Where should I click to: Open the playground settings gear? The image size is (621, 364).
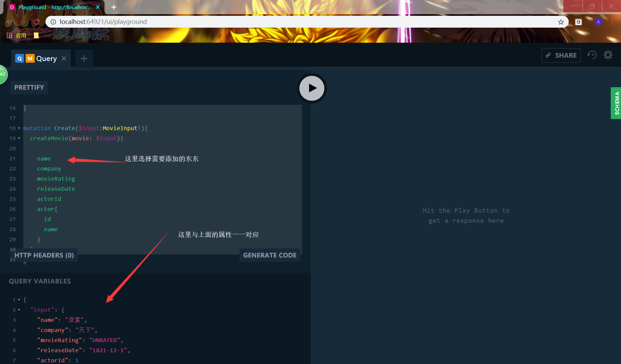[x=608, y=55]
